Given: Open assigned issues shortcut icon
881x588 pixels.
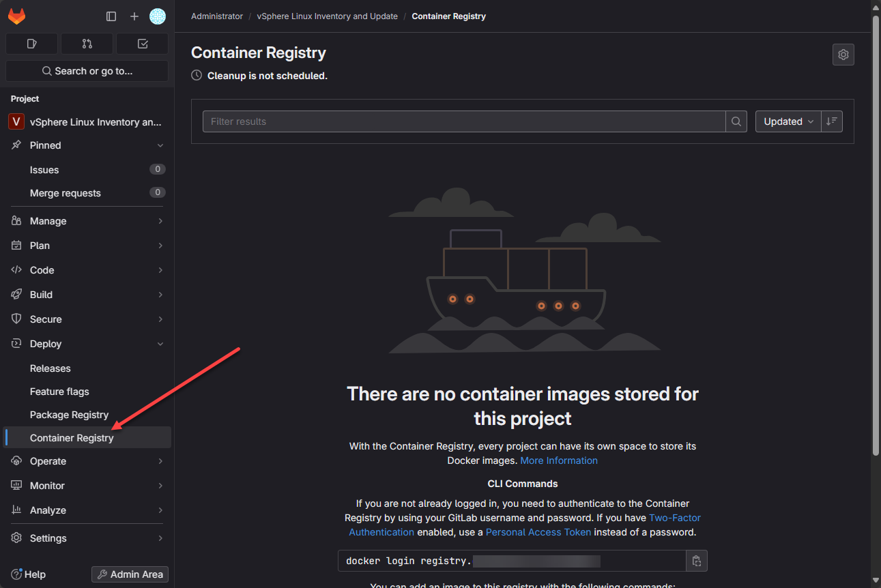Looking at the screenshot, I should [x=32, y=44].
